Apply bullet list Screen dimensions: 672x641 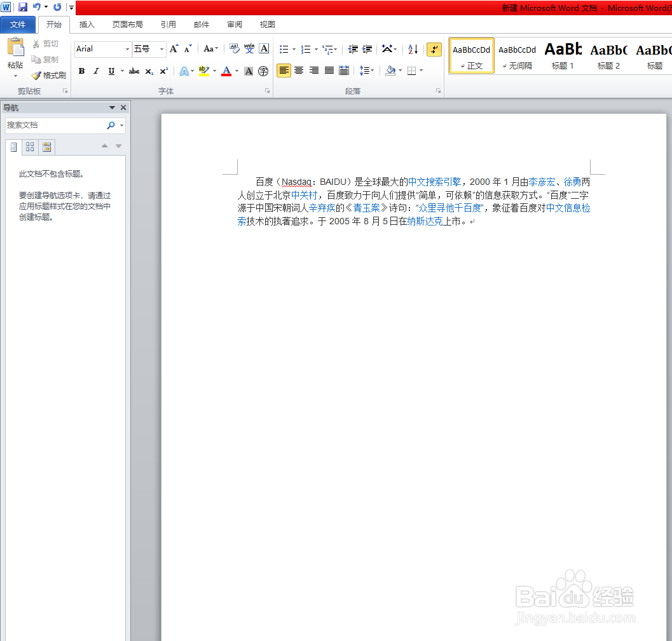pyautogui.click(x=284, y=50)
